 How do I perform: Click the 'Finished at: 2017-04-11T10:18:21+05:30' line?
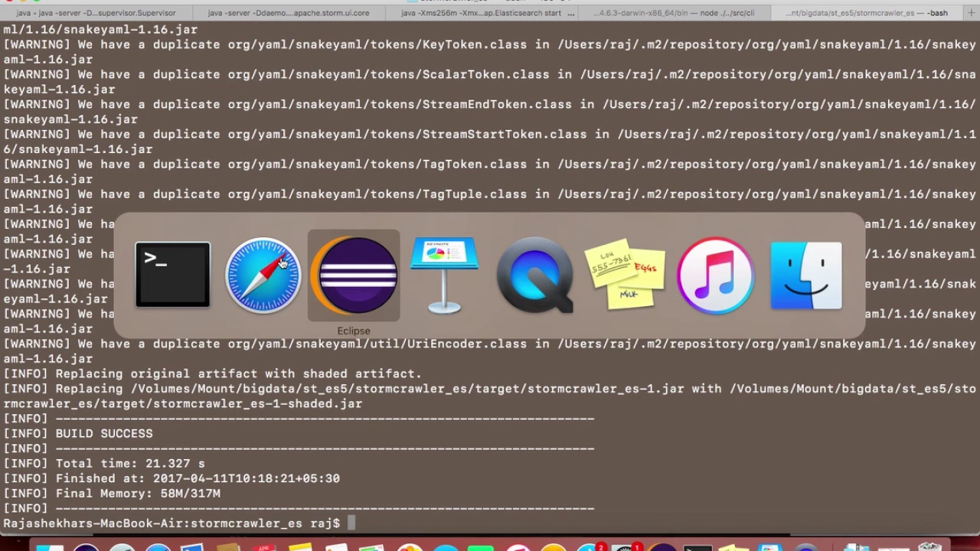[171, 478]
